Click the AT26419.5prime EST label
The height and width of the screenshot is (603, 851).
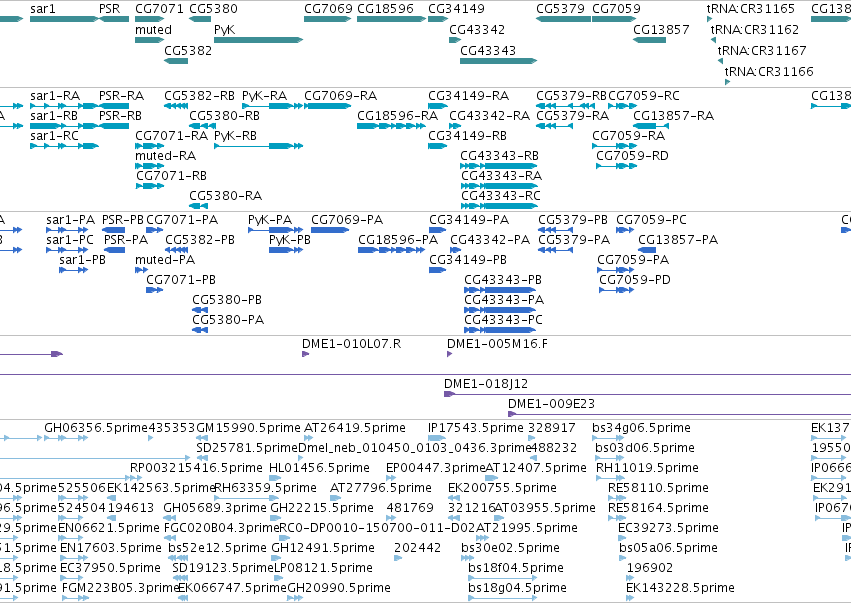coord(354,428)
